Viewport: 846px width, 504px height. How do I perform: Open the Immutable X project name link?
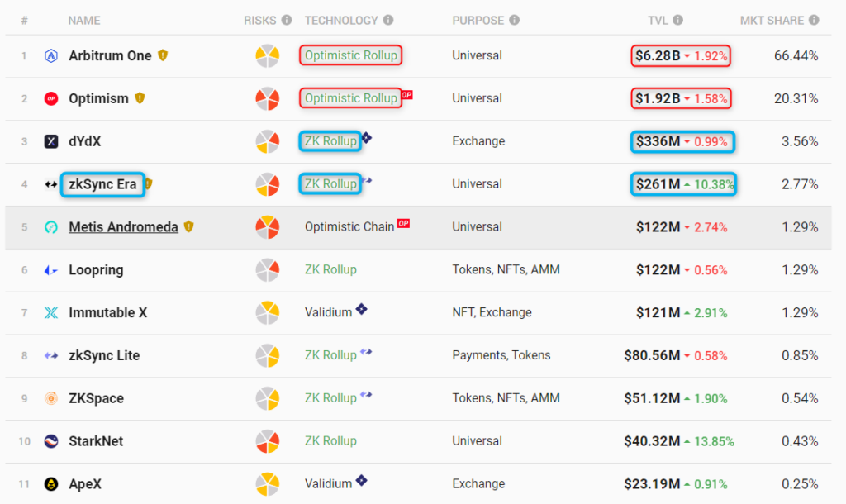(108, 312)
